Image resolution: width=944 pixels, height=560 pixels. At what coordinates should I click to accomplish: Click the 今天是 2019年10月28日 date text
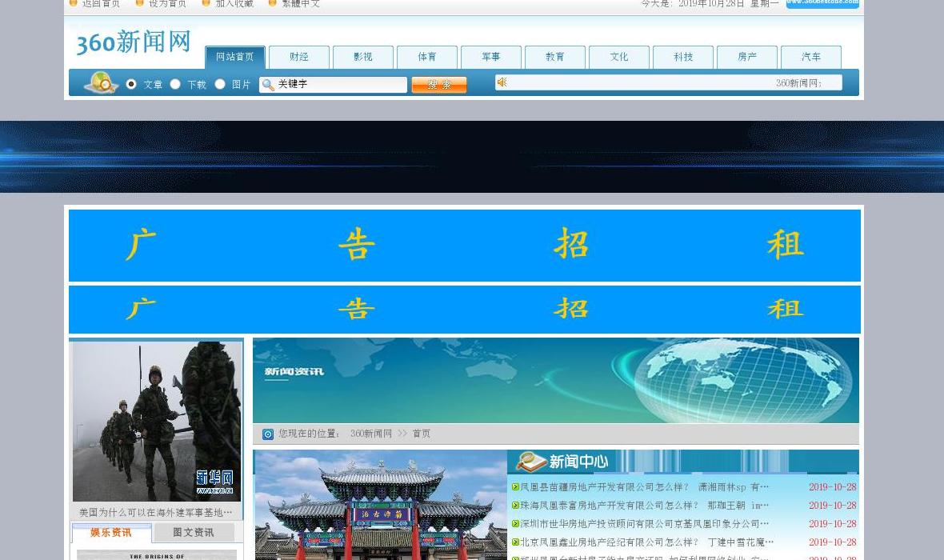pyautogui.click(x=710, y=4)
